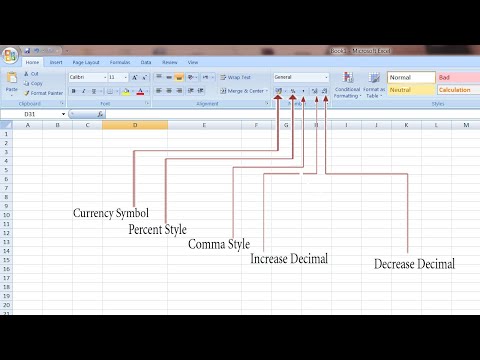This screenshot has width=480, height=360.
Task: Open Conditional Formatting in the Styles group
Action: coord(347,85)
